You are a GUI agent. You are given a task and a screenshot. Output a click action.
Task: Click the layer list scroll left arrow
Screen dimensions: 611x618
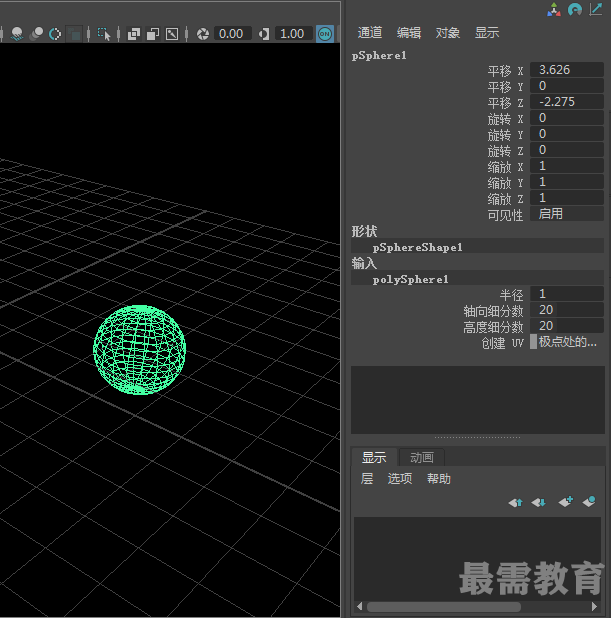pos(360,606)
